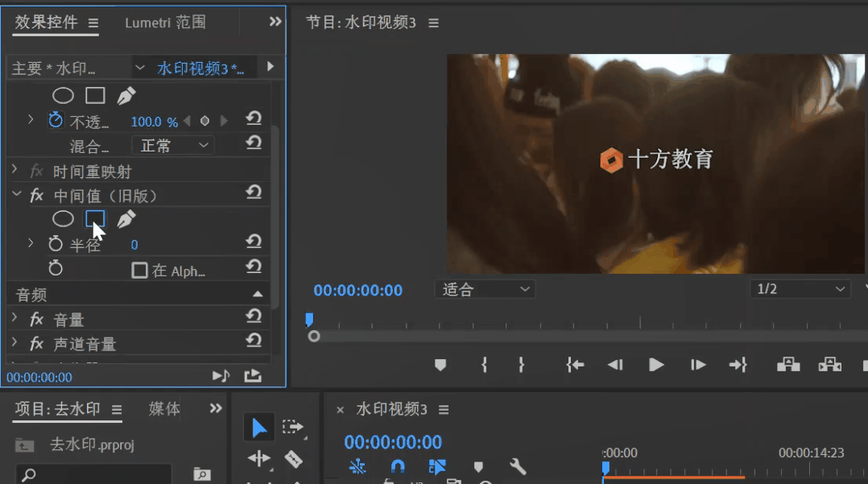Collapse the 中间值 (旧版) effect

point(17,194)
